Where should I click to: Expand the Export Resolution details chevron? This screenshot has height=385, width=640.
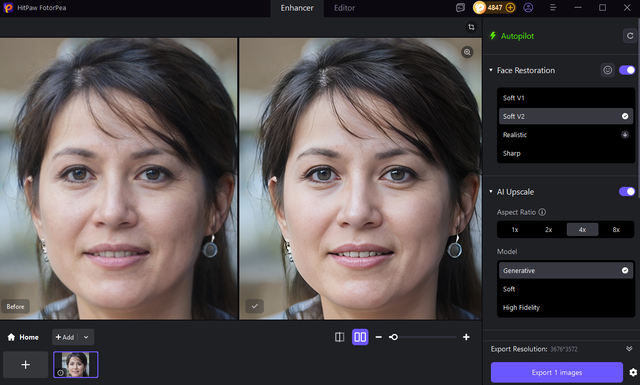[x=629, y=349]
